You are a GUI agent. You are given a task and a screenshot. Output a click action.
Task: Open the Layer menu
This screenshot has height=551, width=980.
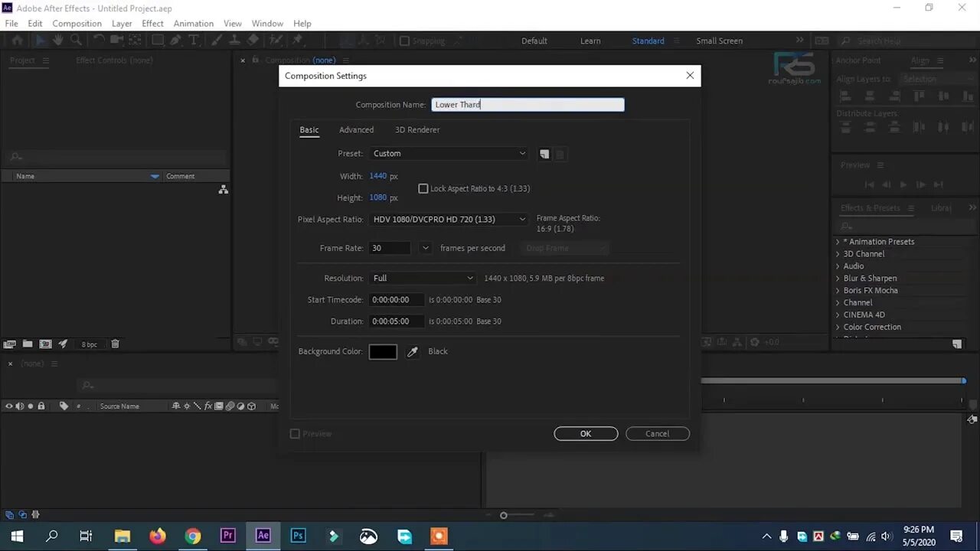click(x=122, y=24)
